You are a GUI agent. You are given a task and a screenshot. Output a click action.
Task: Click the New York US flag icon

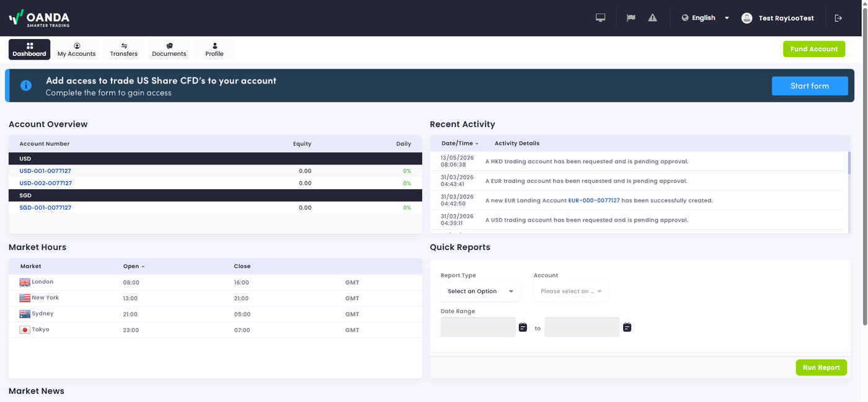tap(25, 298)
